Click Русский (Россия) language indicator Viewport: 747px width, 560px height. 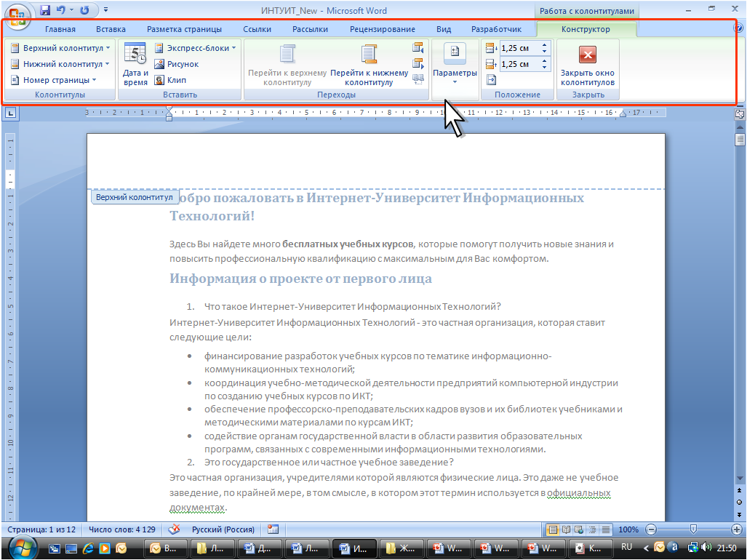pos(223,529)
